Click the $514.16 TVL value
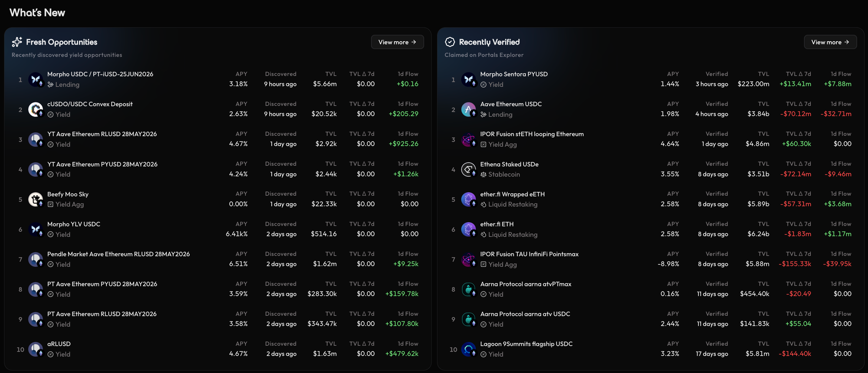Screen dimensions: 868x373 [324, 234]
